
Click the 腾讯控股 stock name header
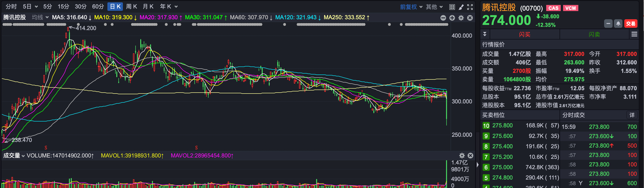[x=499, y=8]
